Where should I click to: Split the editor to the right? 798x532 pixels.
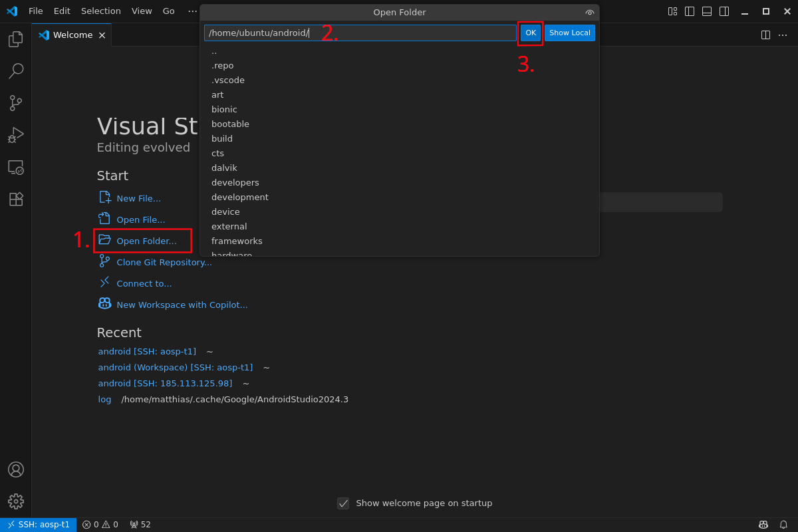[x=765, y=35]
